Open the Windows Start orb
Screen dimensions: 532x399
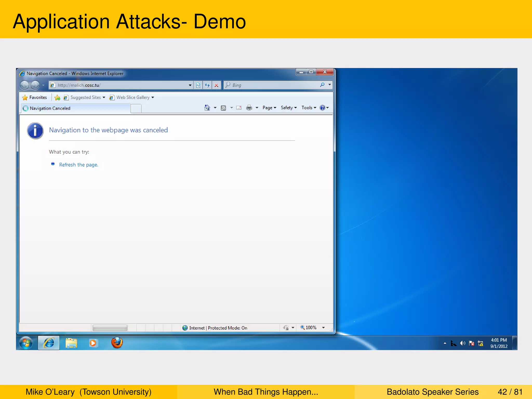click(x=26, y=343)
